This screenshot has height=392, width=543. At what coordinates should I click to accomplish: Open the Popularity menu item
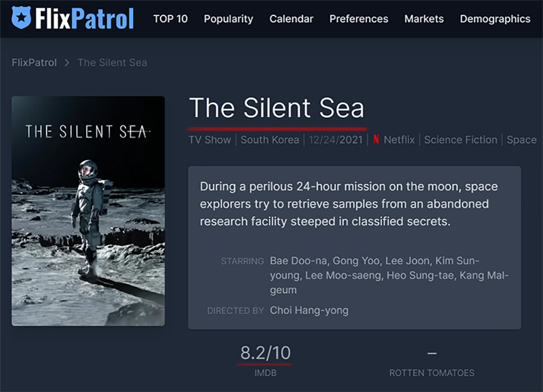tap(228, 19)
